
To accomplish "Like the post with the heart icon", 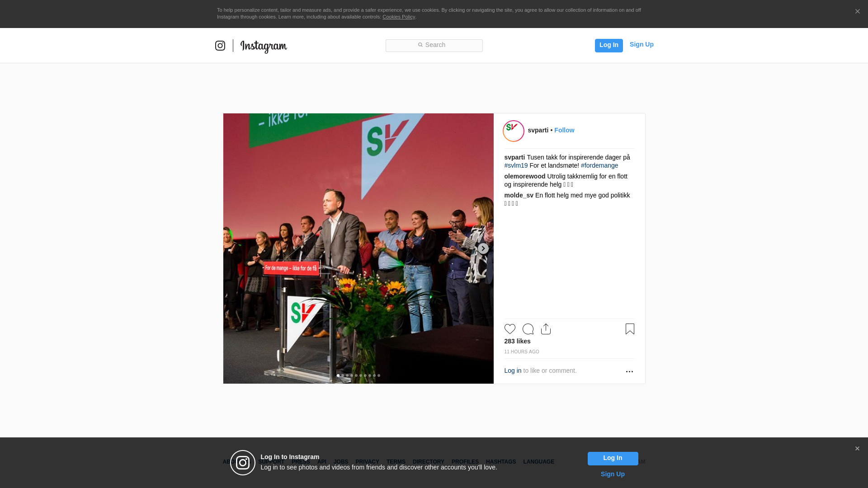I will (x=510, y=329).
